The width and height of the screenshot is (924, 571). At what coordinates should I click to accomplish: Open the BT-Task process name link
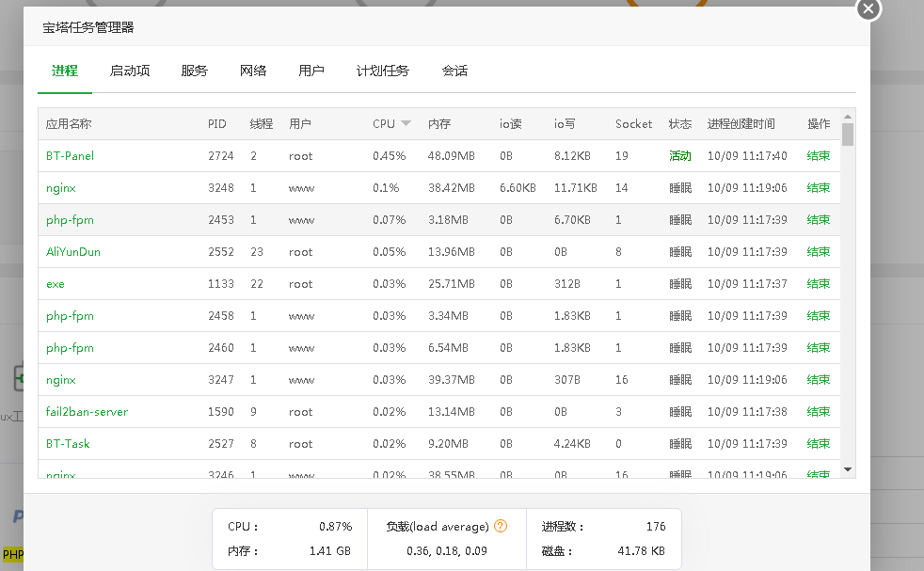point(68,444)
